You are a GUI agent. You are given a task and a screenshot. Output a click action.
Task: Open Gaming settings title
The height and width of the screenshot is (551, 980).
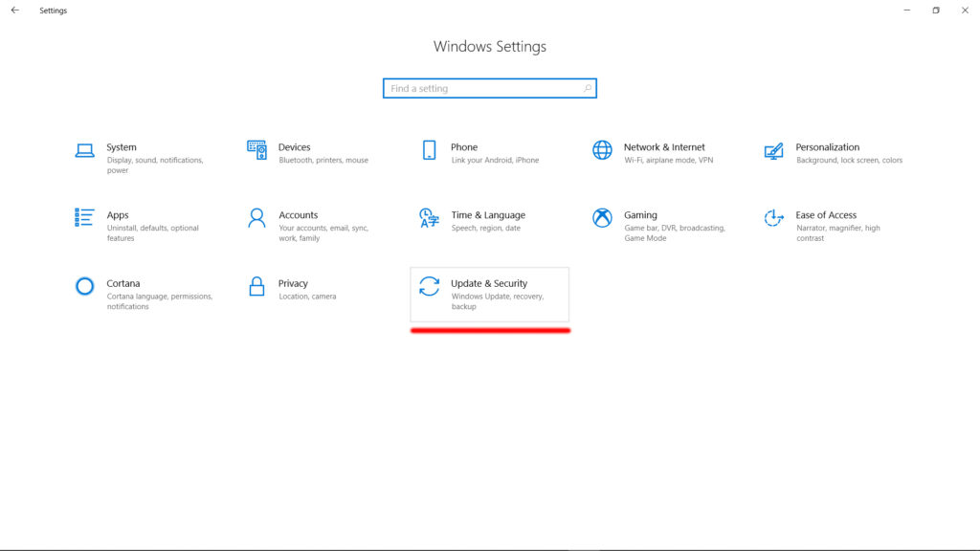(x=640, y=215)
